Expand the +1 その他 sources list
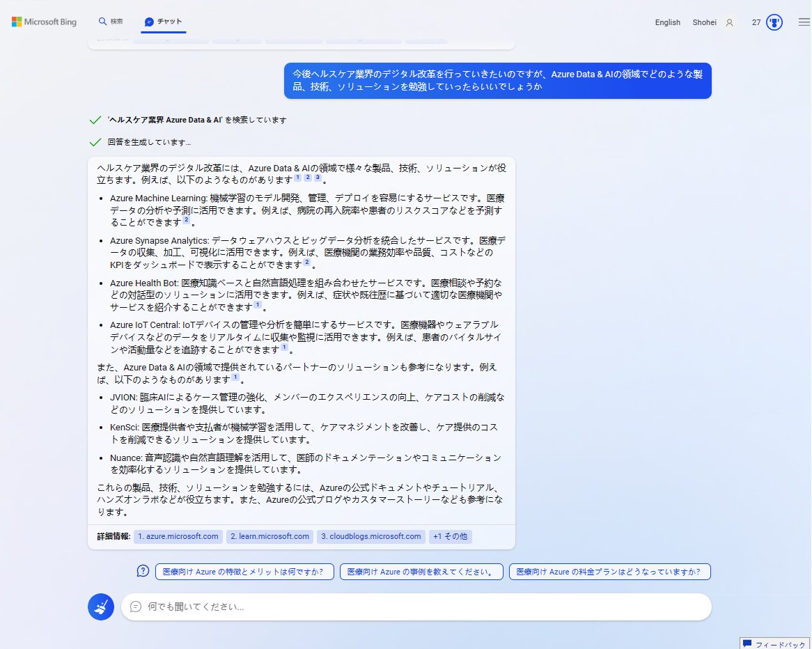The width and height of the screenshot is (812, 649). click(450, 536)
